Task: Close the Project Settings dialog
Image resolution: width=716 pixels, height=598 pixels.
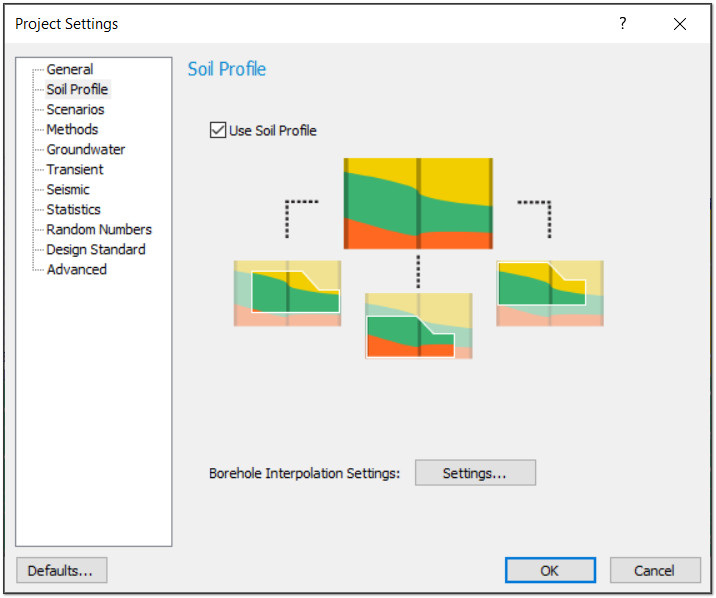Action: click(x=679, y=24)
